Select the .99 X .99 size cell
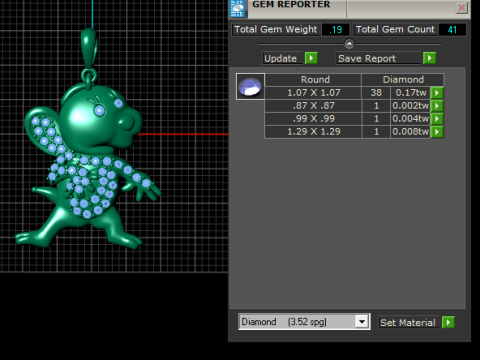480x360 pixels. [x=313, y=119]
